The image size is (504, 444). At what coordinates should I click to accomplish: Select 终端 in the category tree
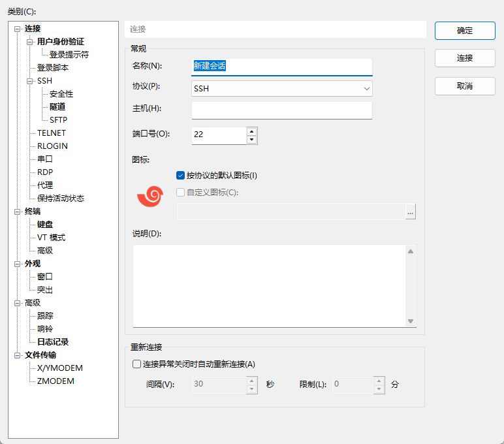(33, 212)
